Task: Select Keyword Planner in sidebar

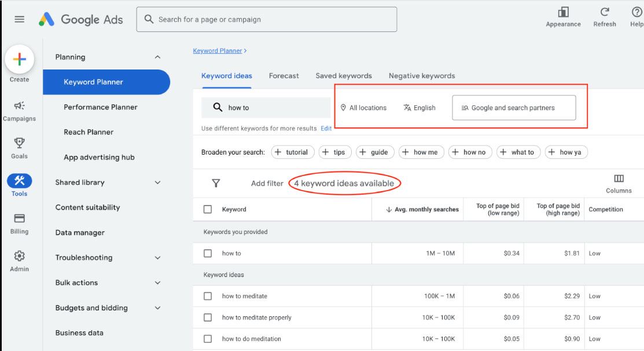Action: coord(106,82)
